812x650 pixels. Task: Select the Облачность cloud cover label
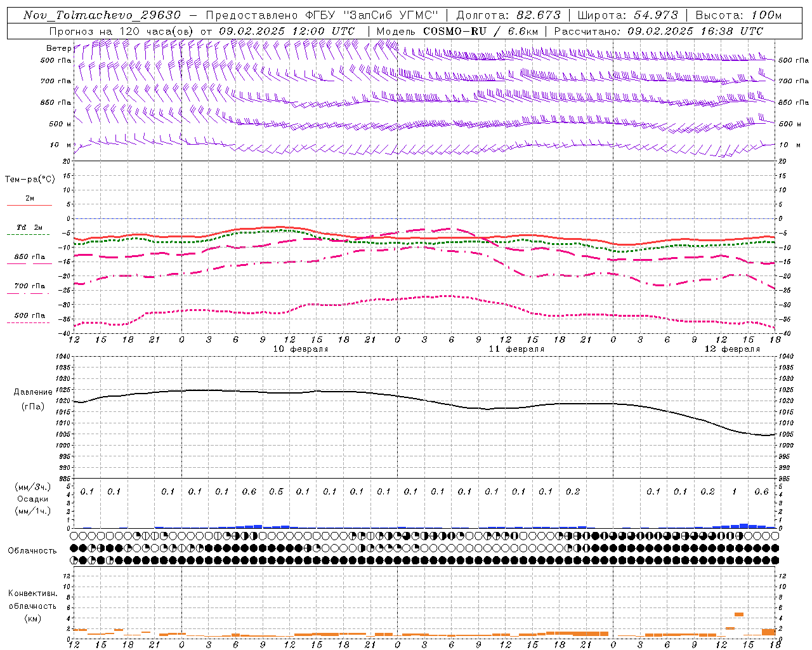(x=32, y=551)
